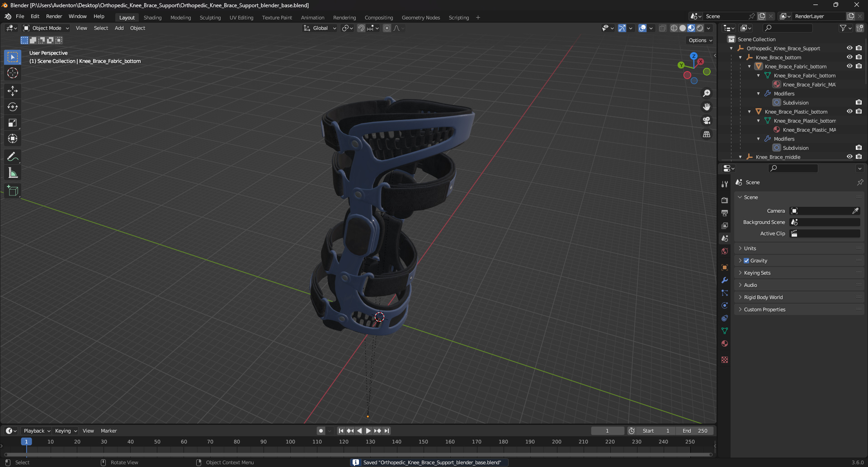Select the Add Cube tool
The height and width of the screenshot is (467, 868).
(x=13, y=191)
